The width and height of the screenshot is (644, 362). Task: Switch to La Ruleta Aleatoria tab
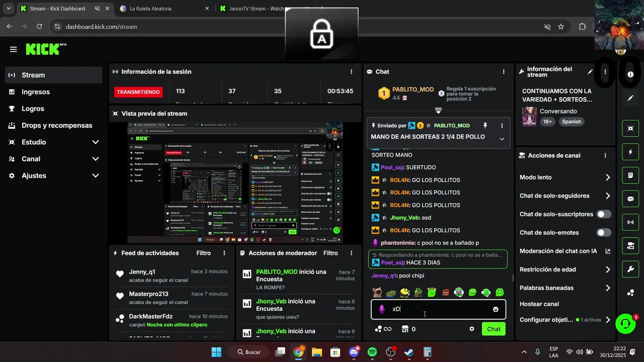(x=165, y=9)
